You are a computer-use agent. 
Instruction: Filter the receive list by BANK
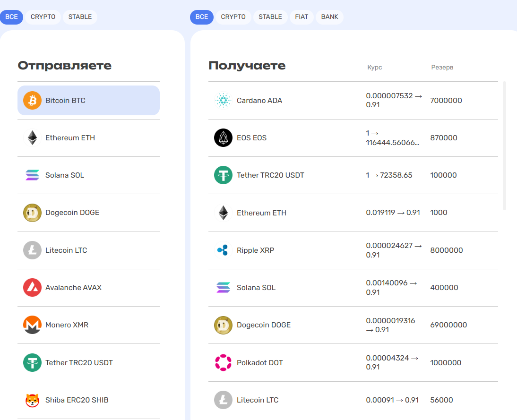(x=330, y=17)
